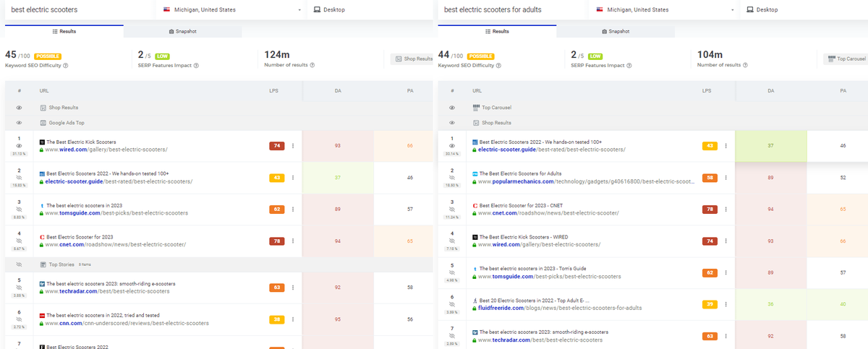Click the Wired favicon in left panel row 1
Viewport: 868px width, 349px height.
pyautogui.click(x=42, y=142)
